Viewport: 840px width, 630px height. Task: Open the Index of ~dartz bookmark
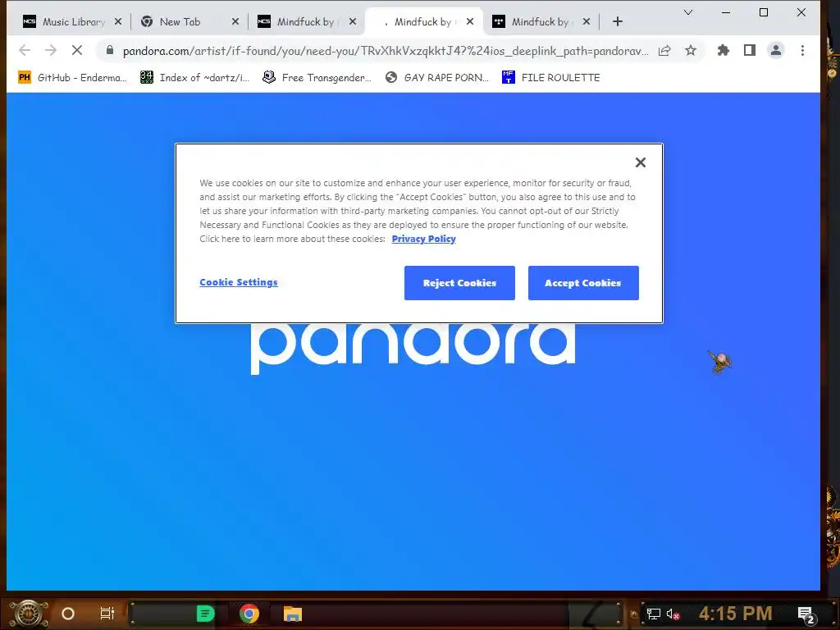click(195, 78)
